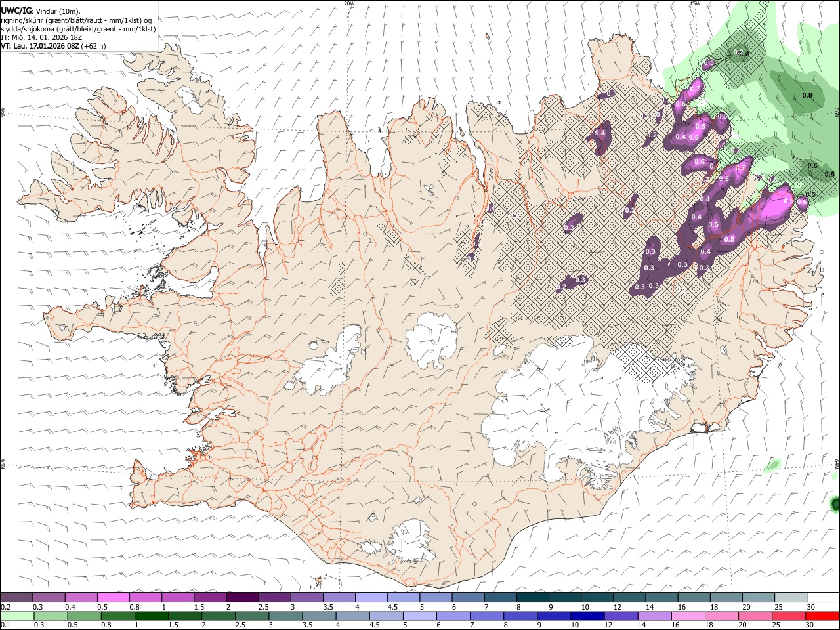Click the darkest green 1–1.5 swatch in lower legend
Image resolution: width=840 pixels, height=630 pixels.
click(x=151, y=616)
